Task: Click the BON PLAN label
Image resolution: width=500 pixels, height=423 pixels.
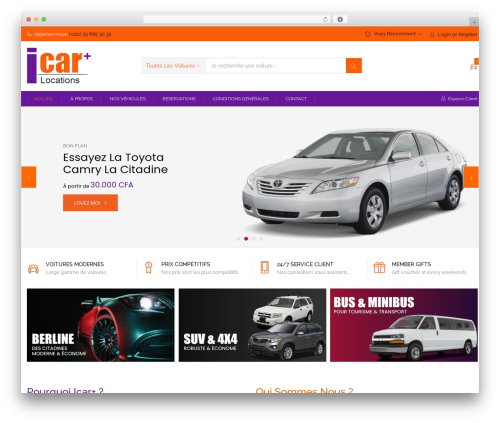Action: click(x=75, y=146)
